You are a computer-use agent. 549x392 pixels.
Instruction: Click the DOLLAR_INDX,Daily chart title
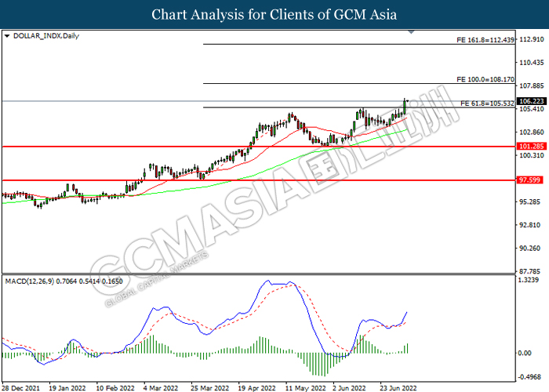pos(46,36)
